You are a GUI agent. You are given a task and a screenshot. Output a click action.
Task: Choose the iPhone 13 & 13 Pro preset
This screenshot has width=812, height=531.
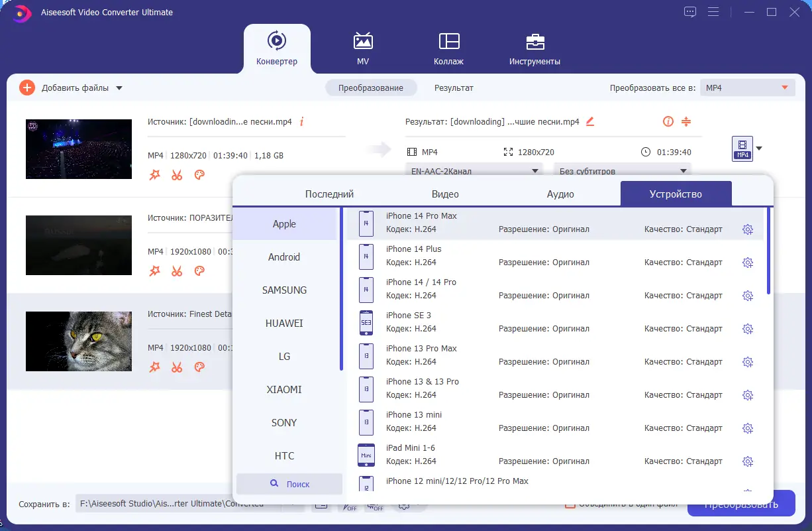(x=555, y=388)
